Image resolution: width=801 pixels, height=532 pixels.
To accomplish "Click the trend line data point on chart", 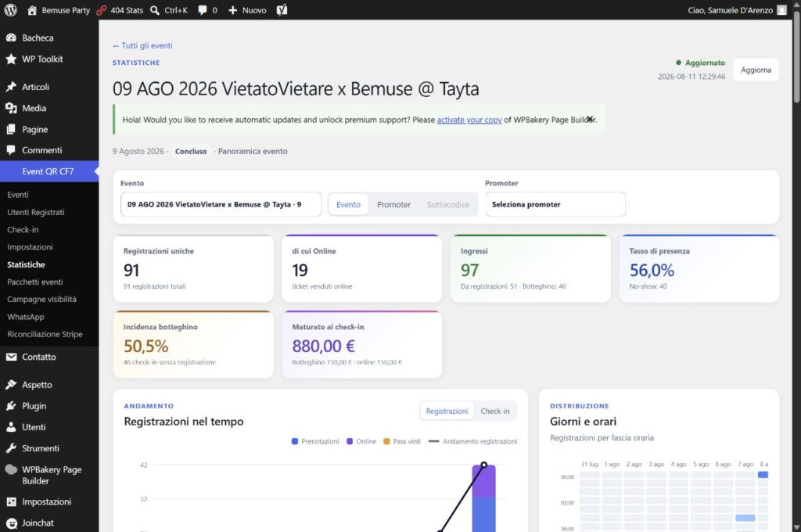I will click(x=483, y=465).
